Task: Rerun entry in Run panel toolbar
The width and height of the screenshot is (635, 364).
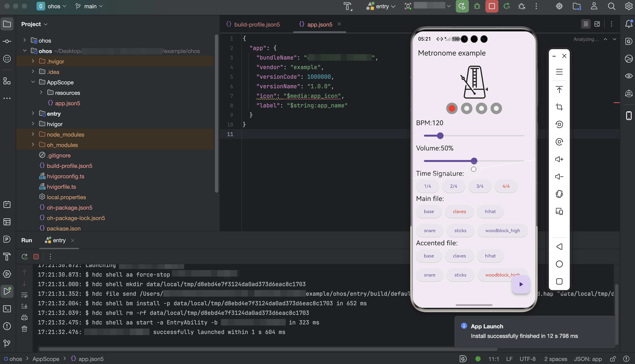Action: click(25, 257)
